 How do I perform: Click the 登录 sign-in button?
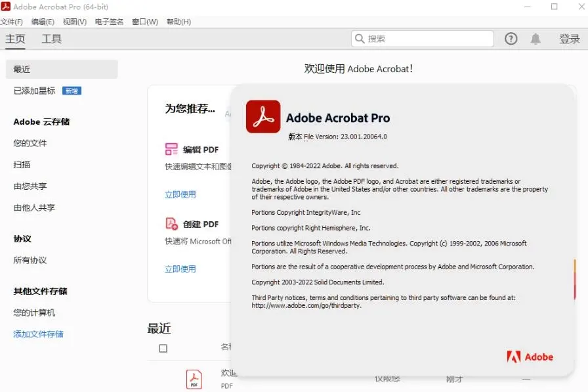coord(570,39)
